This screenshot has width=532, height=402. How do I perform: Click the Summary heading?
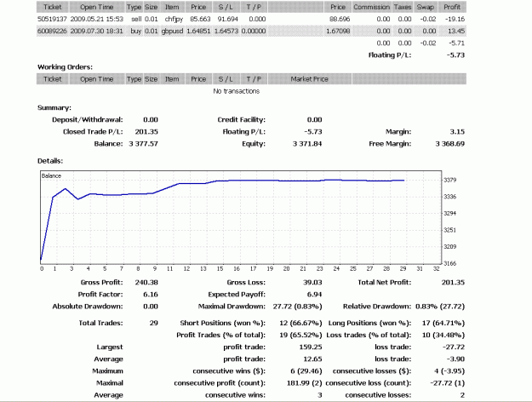point(54,107)
